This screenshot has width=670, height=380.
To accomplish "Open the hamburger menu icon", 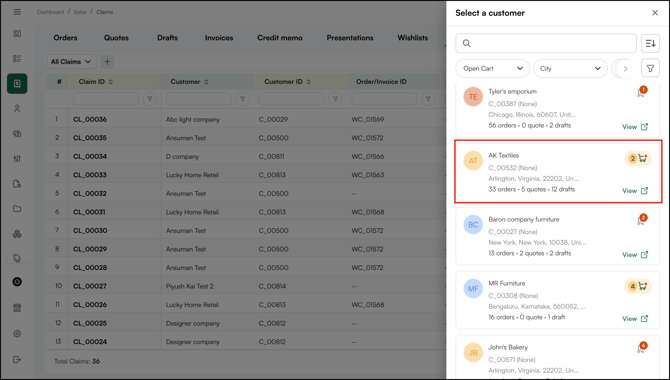I will (x=17, y=12).
